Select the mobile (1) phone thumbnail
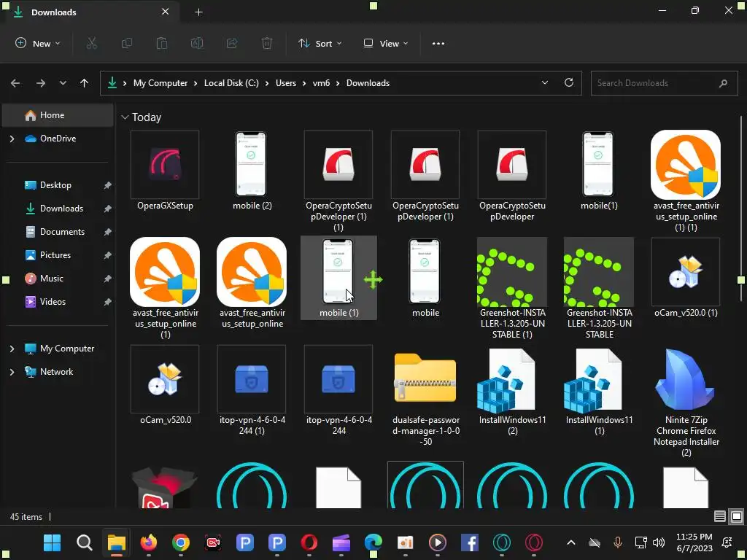 coord(338,278)
